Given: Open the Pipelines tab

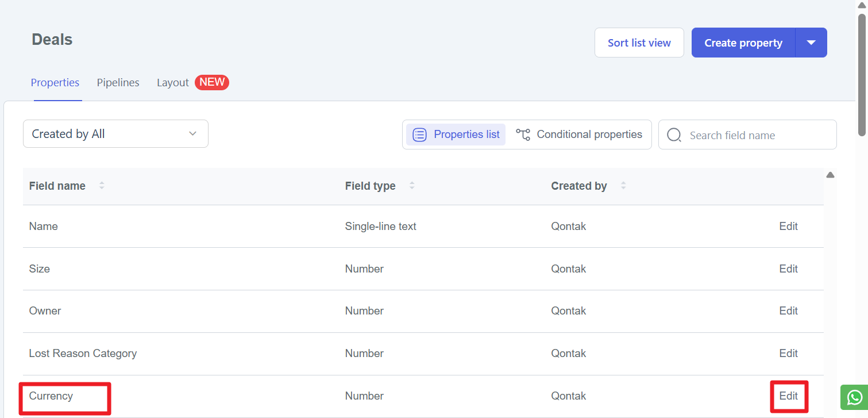Looking at the screenshot, I should (118, 83).
